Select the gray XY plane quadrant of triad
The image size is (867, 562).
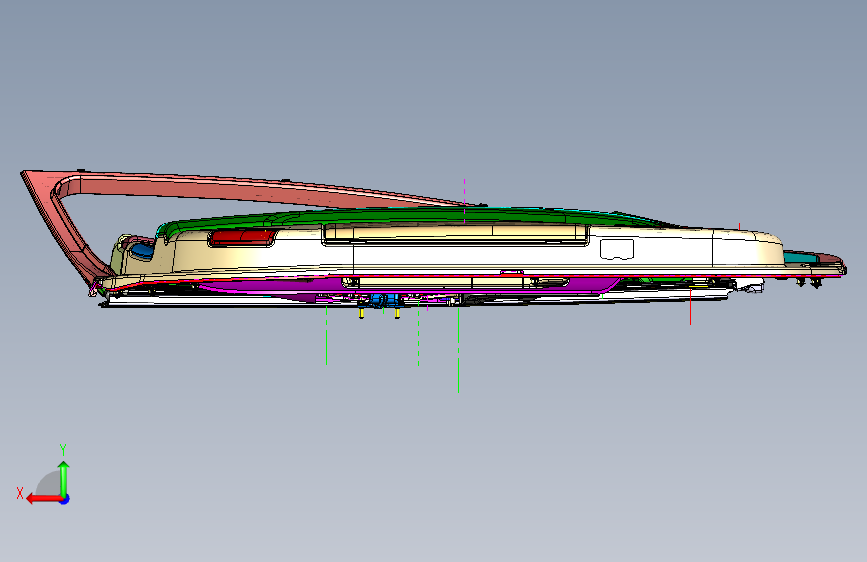[49, 483]
